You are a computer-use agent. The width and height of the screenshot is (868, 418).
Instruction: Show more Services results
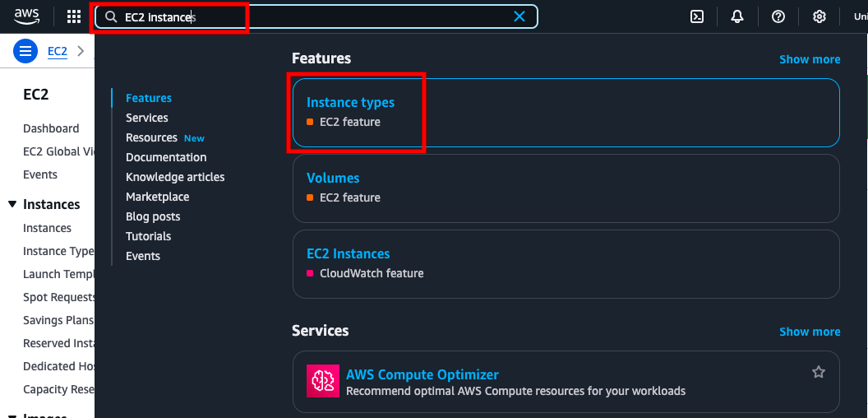(x=810, y=332)
